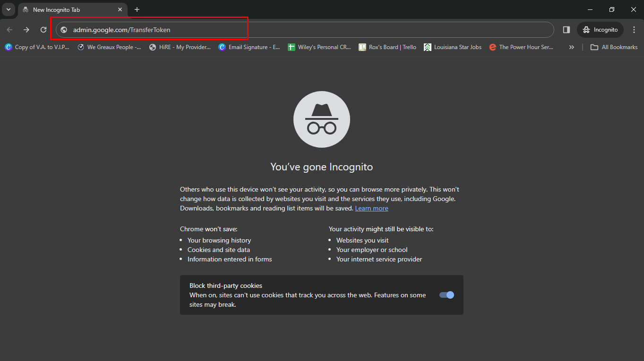This screenshot has width=644, height=361.
Task: Open the HiRE - My Provider bookmark
Action: tap(180, 47)
